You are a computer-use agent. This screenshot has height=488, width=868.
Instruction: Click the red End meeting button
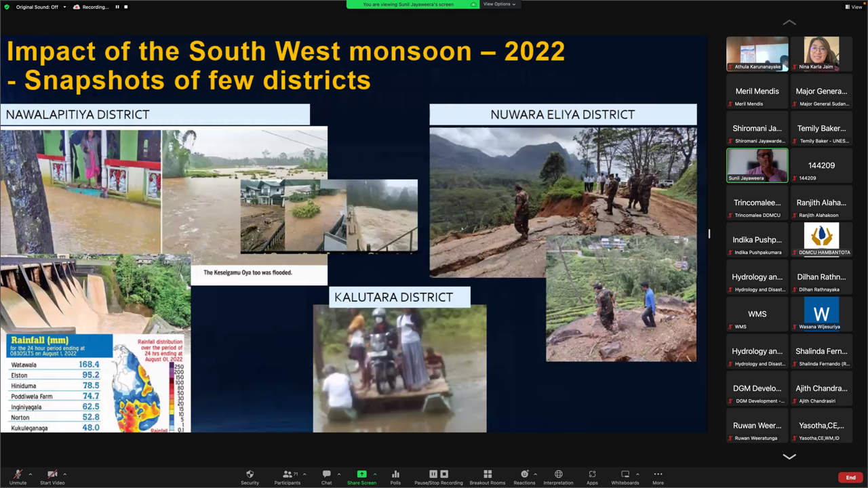[850, 478]
